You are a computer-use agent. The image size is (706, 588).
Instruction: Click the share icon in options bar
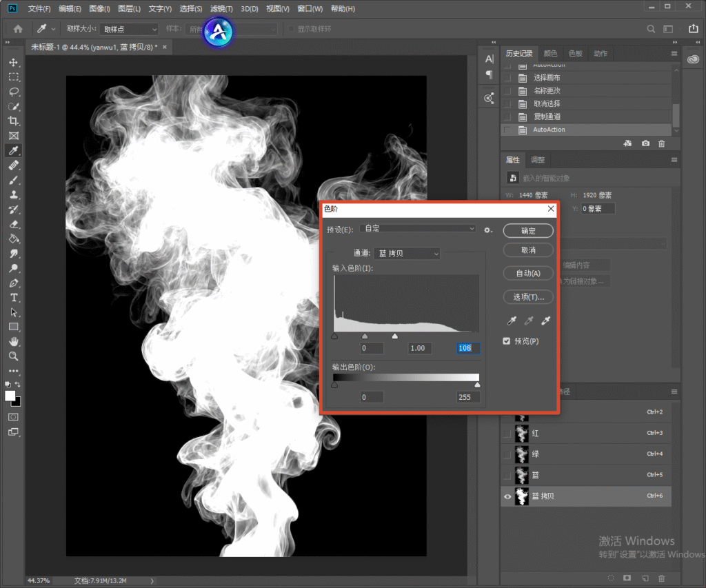click(694, 29)
